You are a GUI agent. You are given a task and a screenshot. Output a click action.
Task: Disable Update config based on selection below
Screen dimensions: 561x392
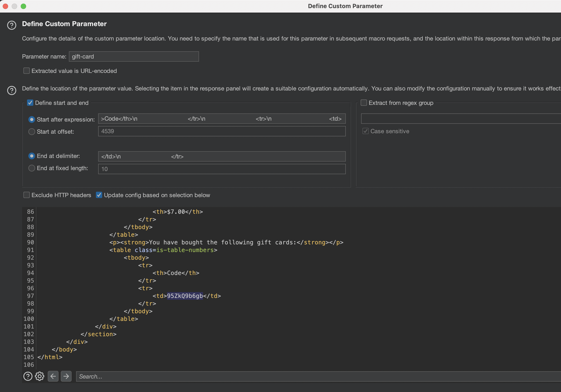tap(99, 195)
